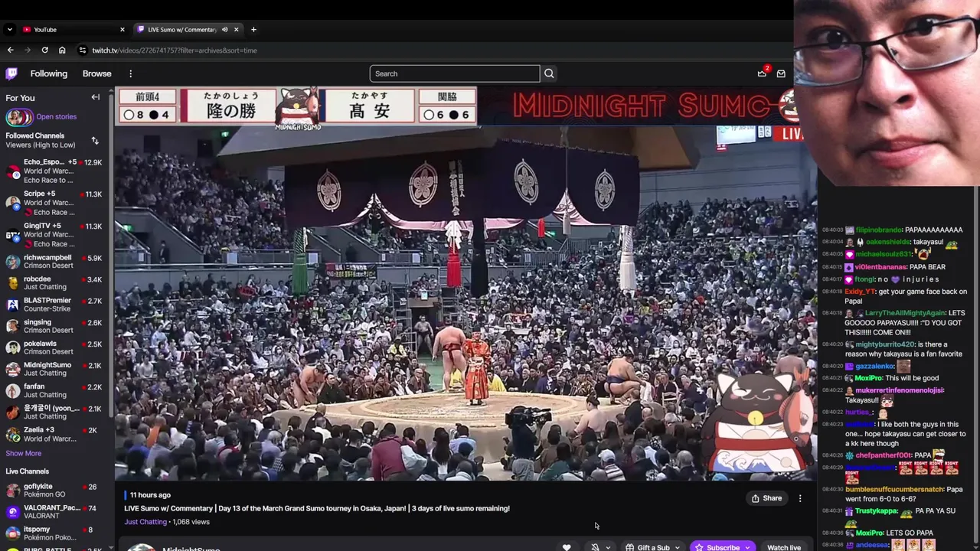Expand the Subscribe options chevron
The image size is (980, 551).
pyautogui.click(x=746, y=547)
